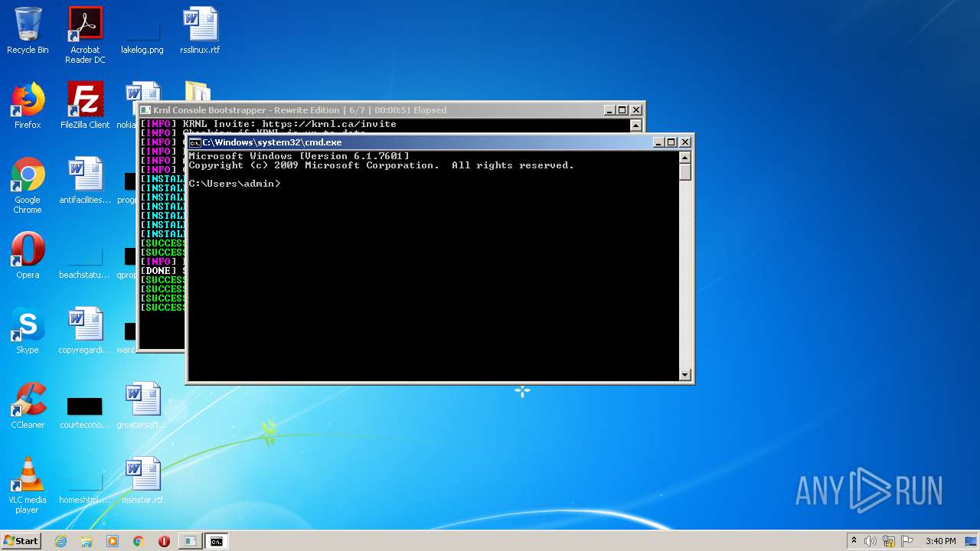Open the volume control tray icon

[x=871, y=541]
